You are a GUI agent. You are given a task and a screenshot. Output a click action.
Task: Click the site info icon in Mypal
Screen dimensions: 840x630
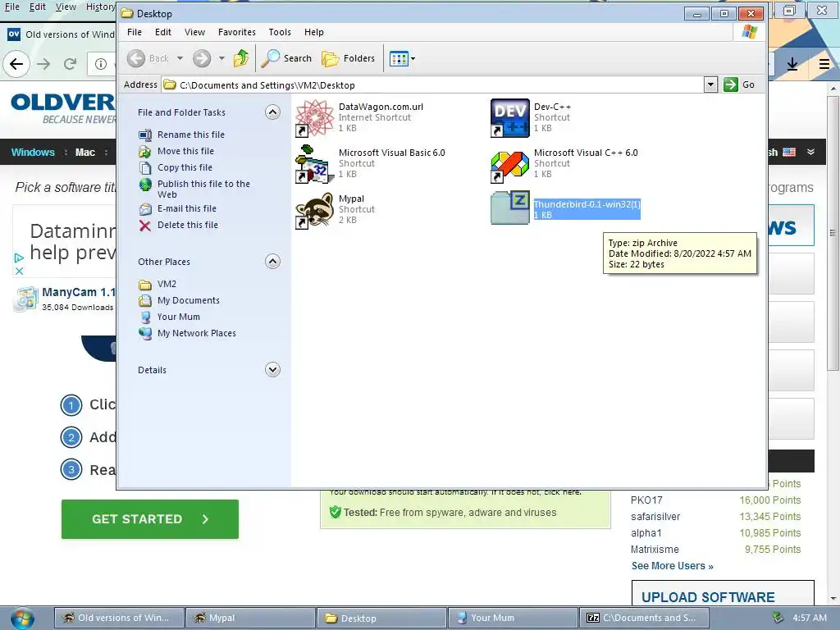101,64
